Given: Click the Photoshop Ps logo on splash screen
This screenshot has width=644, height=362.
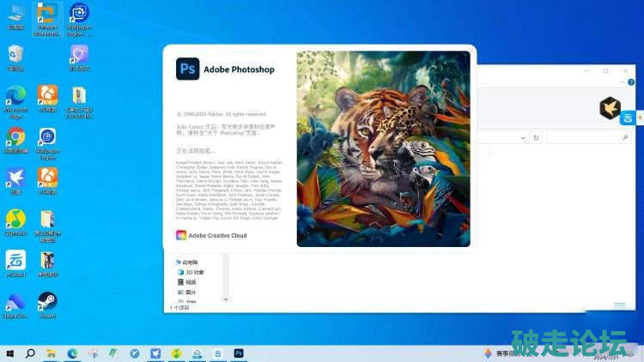Looking at the screenshot, I should coord(187,69).
